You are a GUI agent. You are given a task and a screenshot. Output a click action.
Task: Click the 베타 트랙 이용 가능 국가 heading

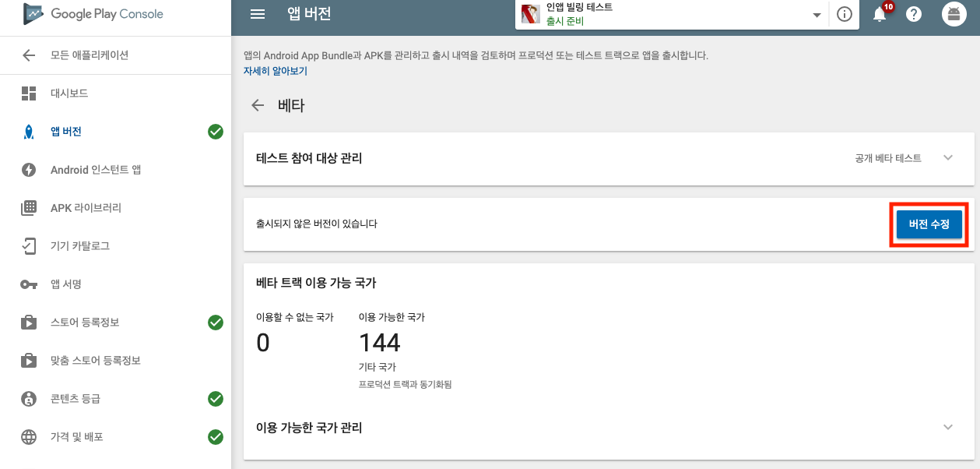(x=316, y=283)
